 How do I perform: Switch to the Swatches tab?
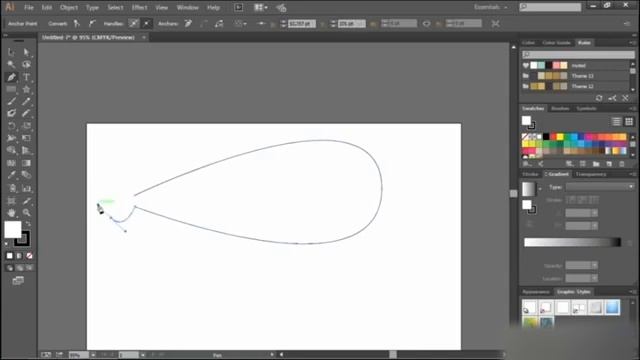click(x=533, y=109)
